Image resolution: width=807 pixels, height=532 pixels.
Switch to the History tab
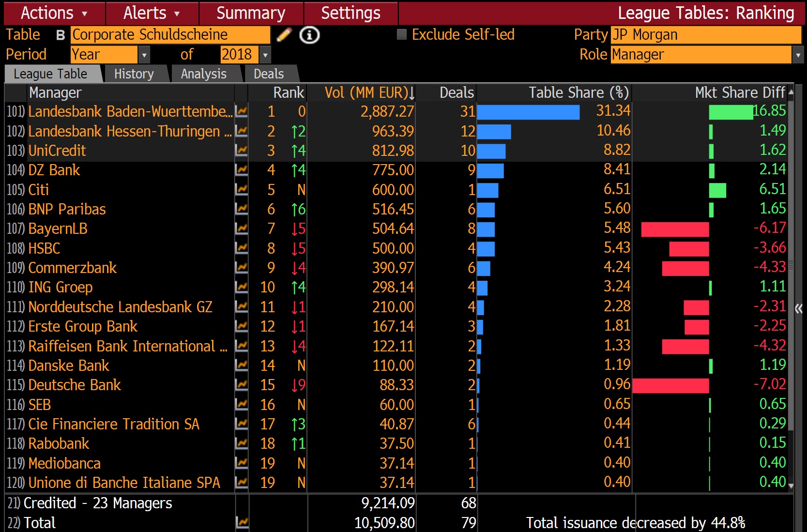[133, 74]
